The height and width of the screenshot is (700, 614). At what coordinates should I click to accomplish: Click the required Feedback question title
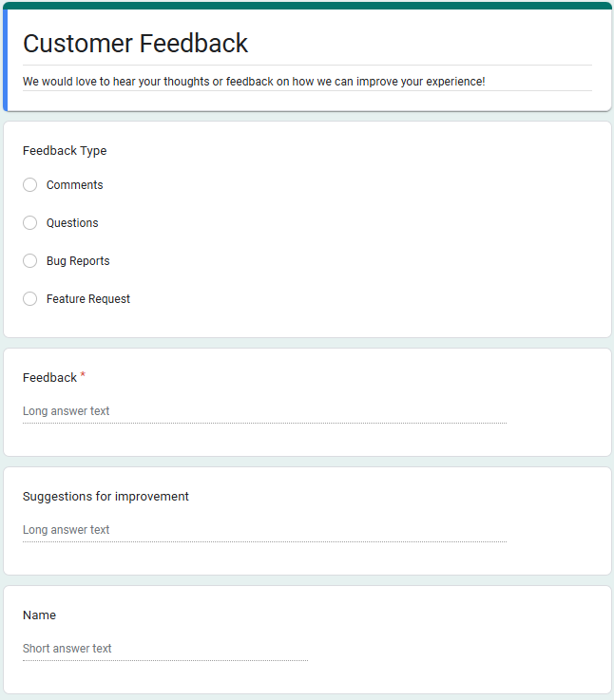[x=49, y=378]
